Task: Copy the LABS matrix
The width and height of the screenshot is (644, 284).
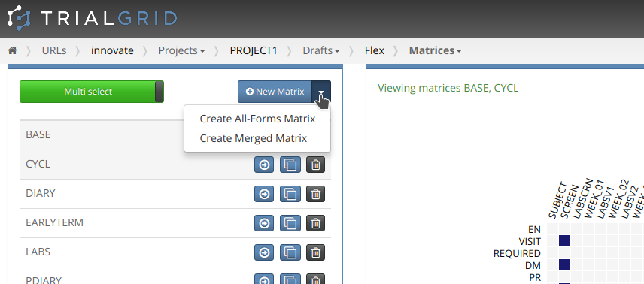Action: point(290,252)
